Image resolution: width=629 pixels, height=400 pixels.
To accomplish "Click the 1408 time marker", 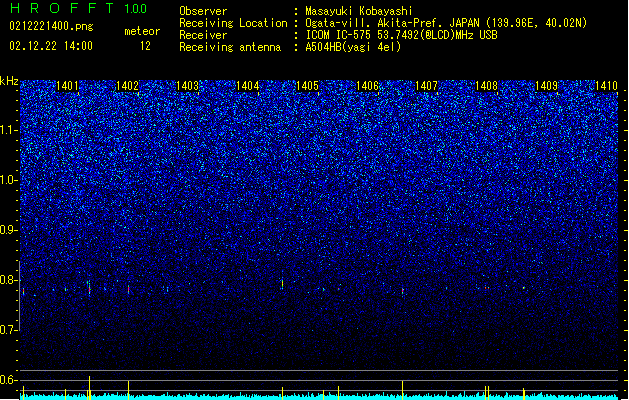I will pos(486,86).
